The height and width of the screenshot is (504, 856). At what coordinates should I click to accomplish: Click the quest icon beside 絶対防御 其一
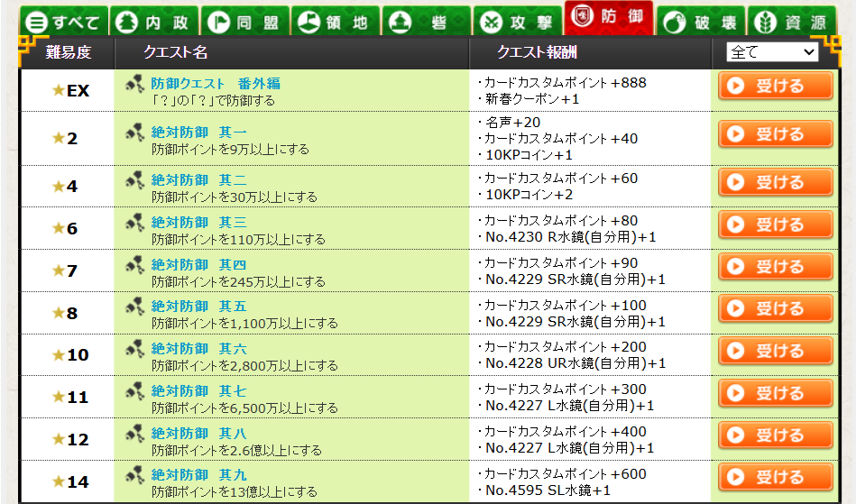(x=135, y=134)
